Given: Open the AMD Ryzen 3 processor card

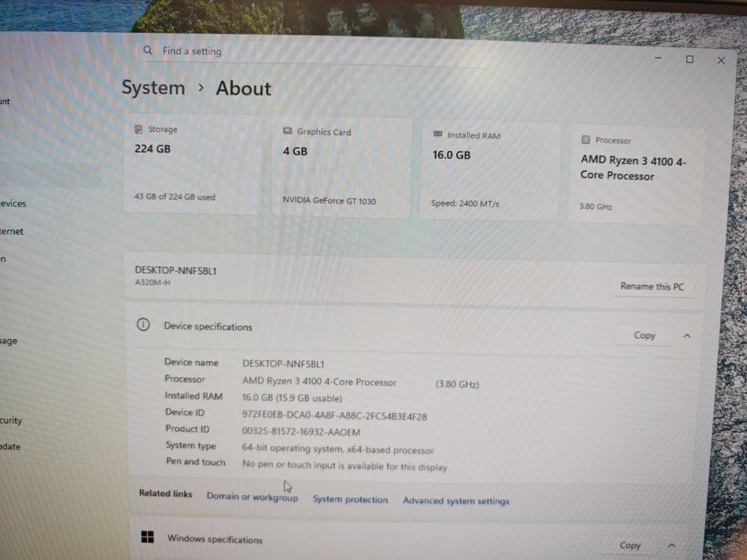Looking at the screenshot, I should point(636,175).
